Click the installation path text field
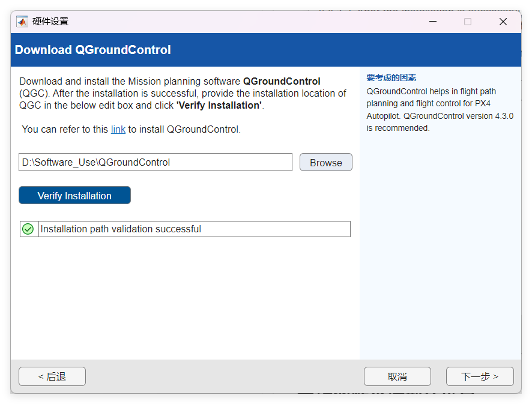532x404 pixels. tap(155, 162)
